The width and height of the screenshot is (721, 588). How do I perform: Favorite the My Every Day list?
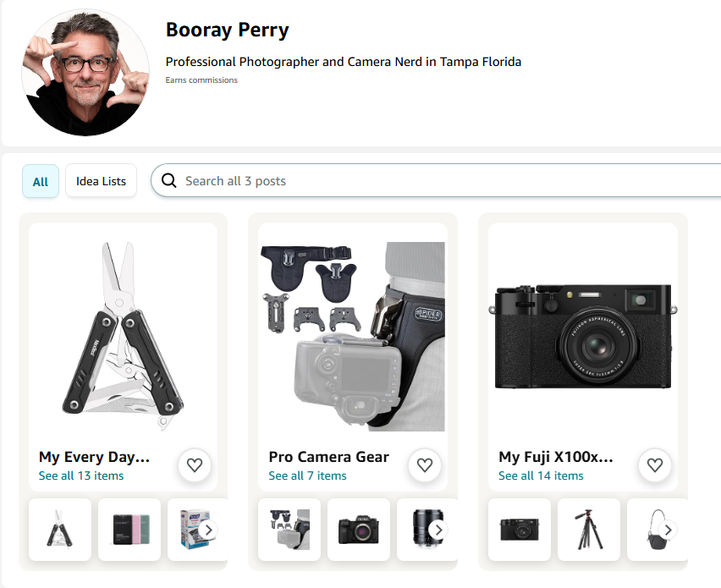pyautogui.click(x=195, y=464)
